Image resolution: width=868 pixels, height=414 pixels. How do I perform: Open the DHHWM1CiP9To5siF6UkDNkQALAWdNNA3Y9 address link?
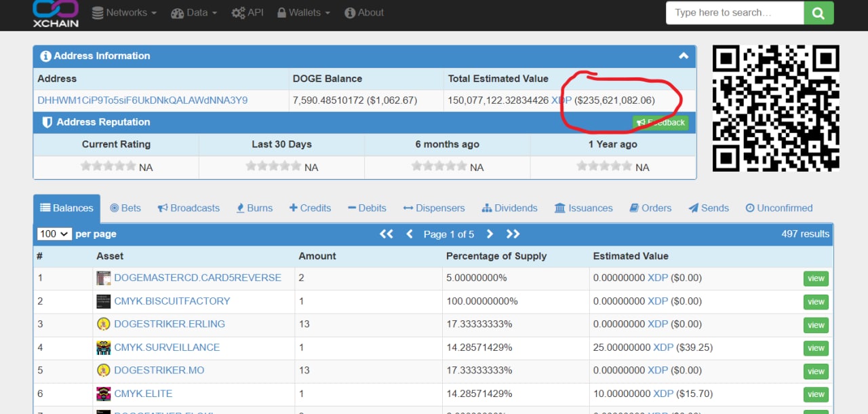(142, 100)
